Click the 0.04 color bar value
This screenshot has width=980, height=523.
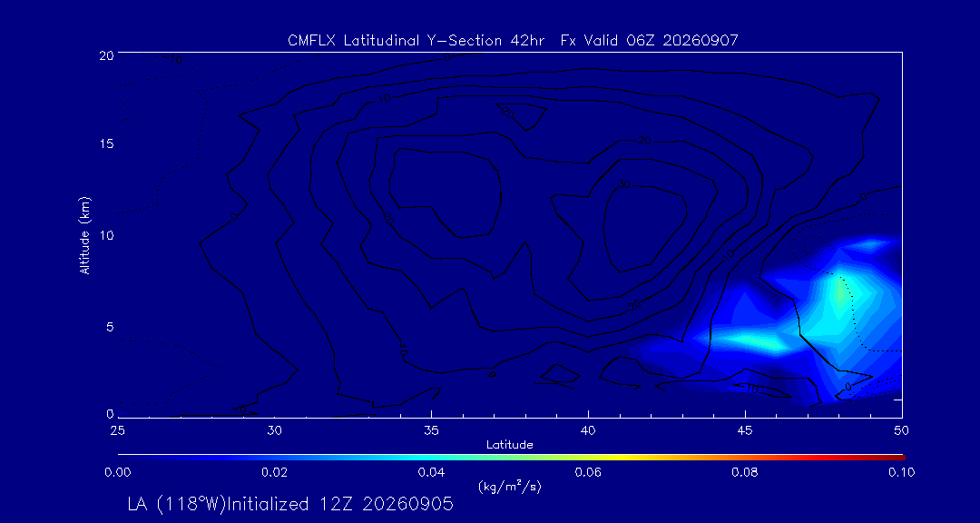431,472
